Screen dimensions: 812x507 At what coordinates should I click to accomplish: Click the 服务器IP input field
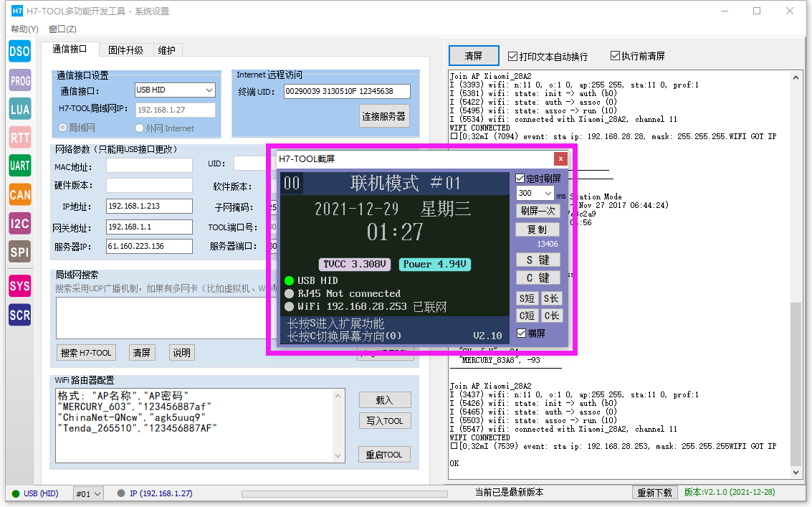point(149,246)
